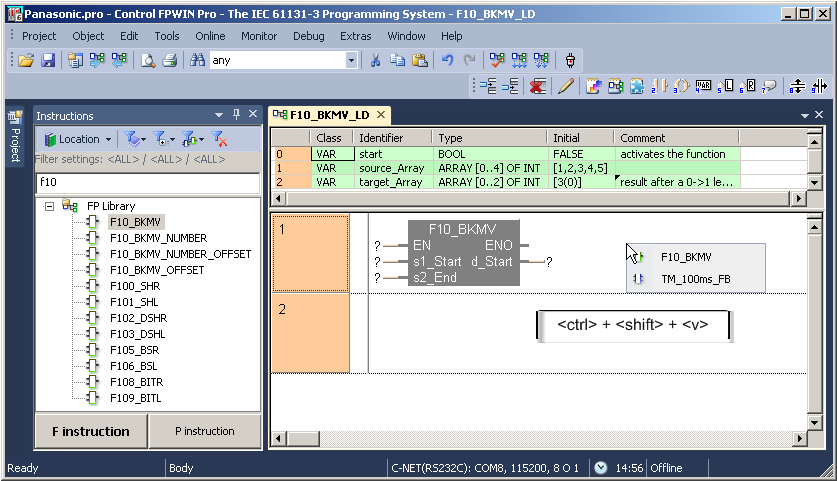Click the Save diskette icon
This screenshot has height=481, width=837.
click(47, 60)
